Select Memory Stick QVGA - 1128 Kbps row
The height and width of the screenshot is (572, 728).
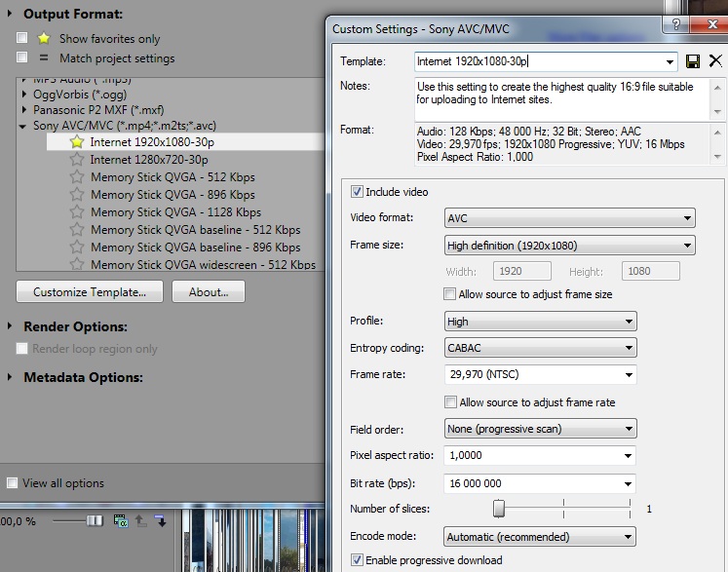click(186, 212)
